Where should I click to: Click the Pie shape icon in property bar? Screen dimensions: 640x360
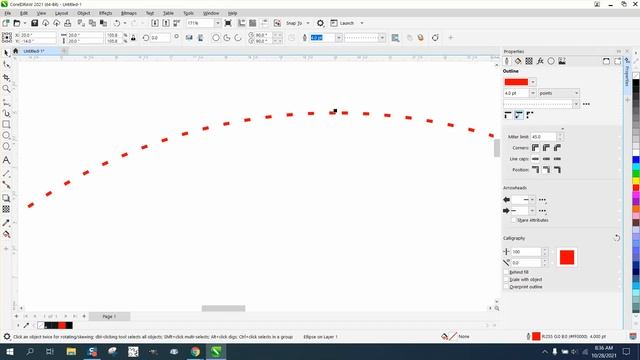point(227,38)
